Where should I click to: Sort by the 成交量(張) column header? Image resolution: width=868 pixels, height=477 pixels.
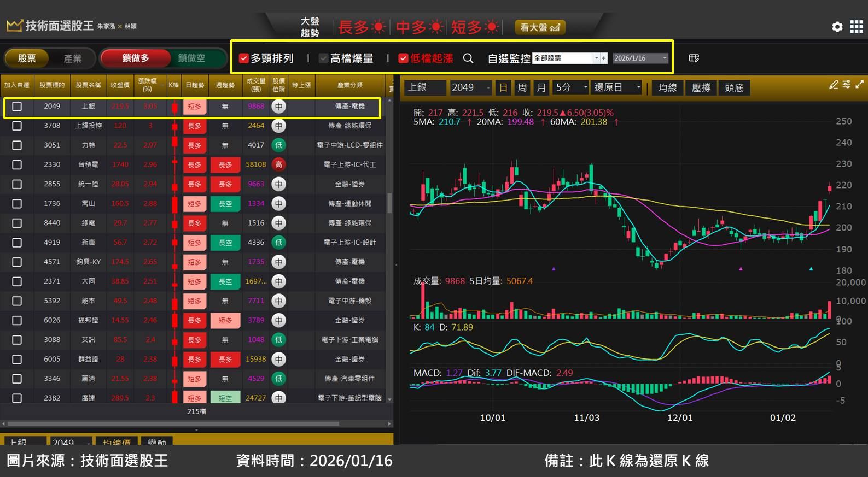255,85
